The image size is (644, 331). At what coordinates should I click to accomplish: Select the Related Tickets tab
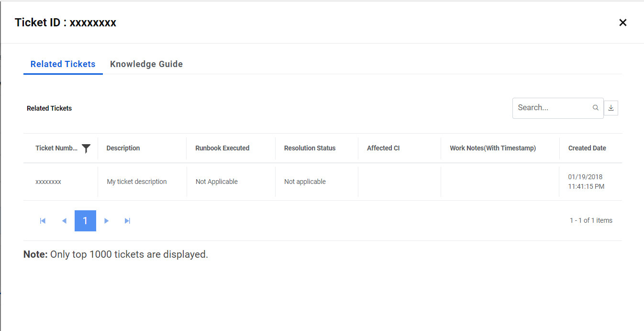pos(63,64)
